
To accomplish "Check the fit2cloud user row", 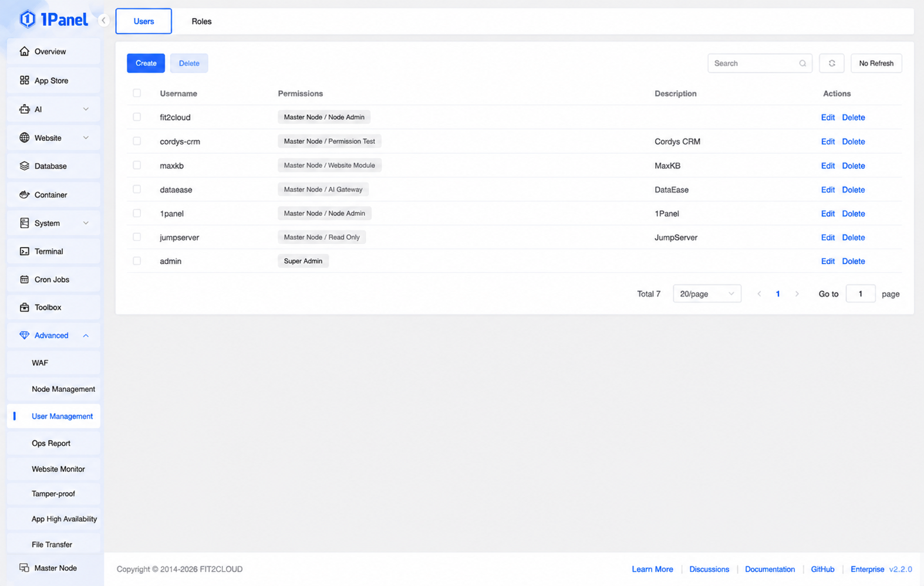I will [137, 117].
